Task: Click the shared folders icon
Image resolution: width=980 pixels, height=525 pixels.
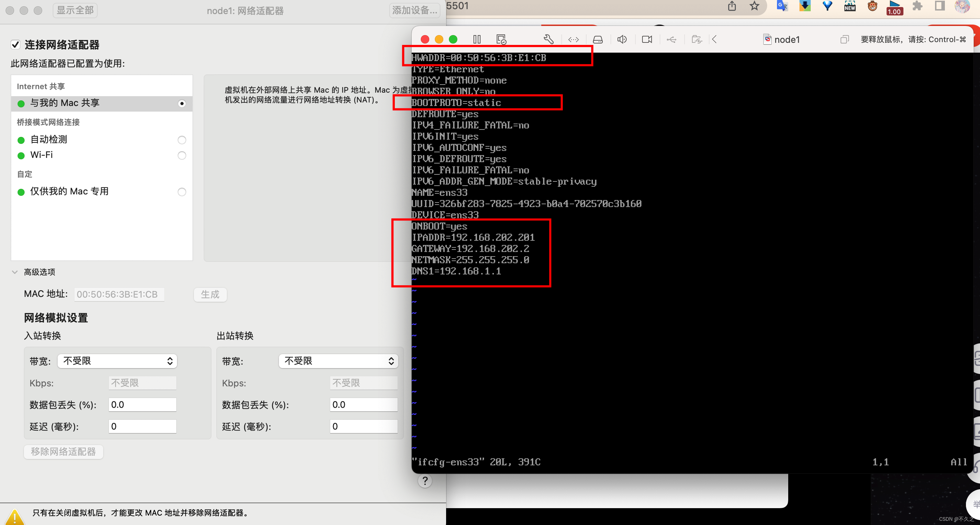Action: 696,39
